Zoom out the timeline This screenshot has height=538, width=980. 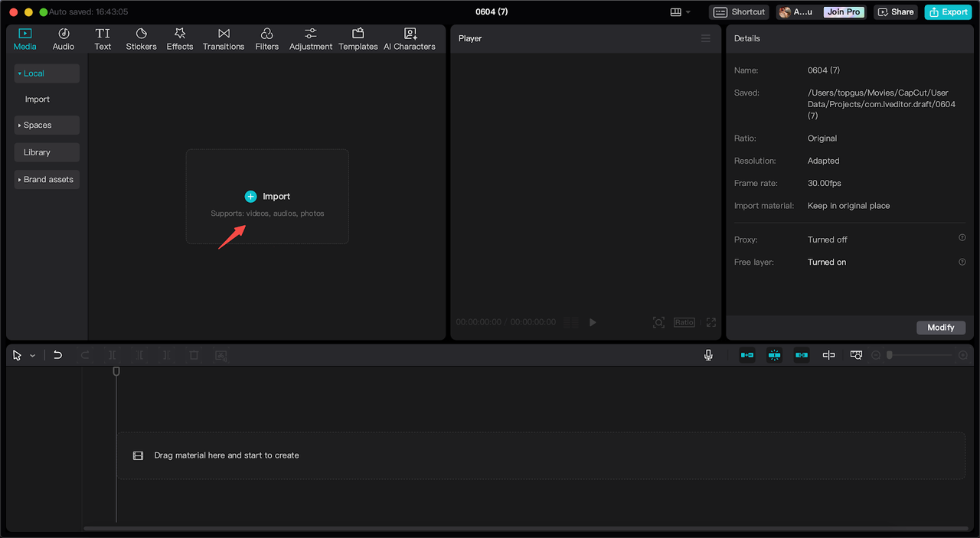coord(877,355)
